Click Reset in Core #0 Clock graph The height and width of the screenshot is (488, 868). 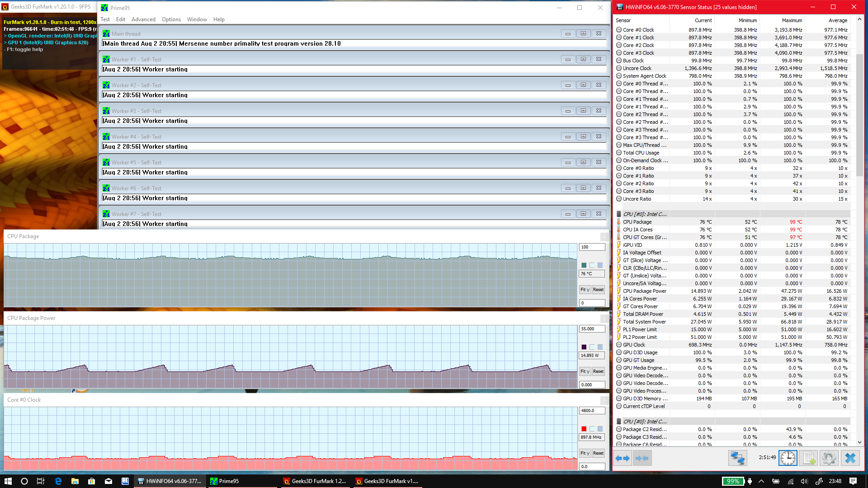[x=599, y=453]
